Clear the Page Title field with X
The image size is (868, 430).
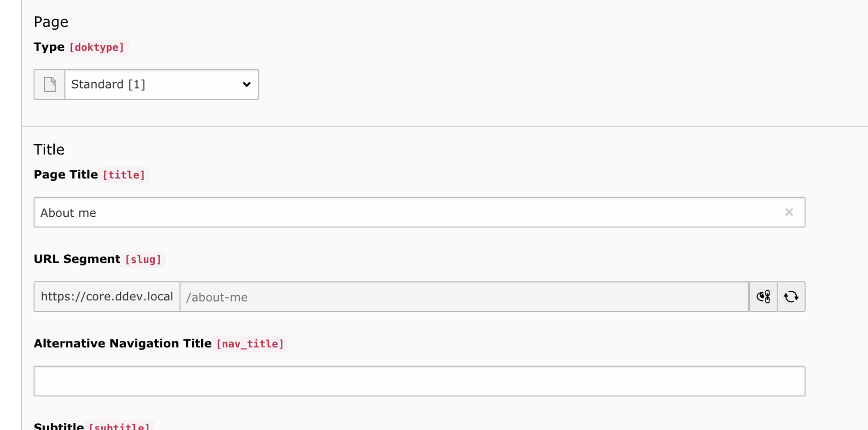point(789,212)
